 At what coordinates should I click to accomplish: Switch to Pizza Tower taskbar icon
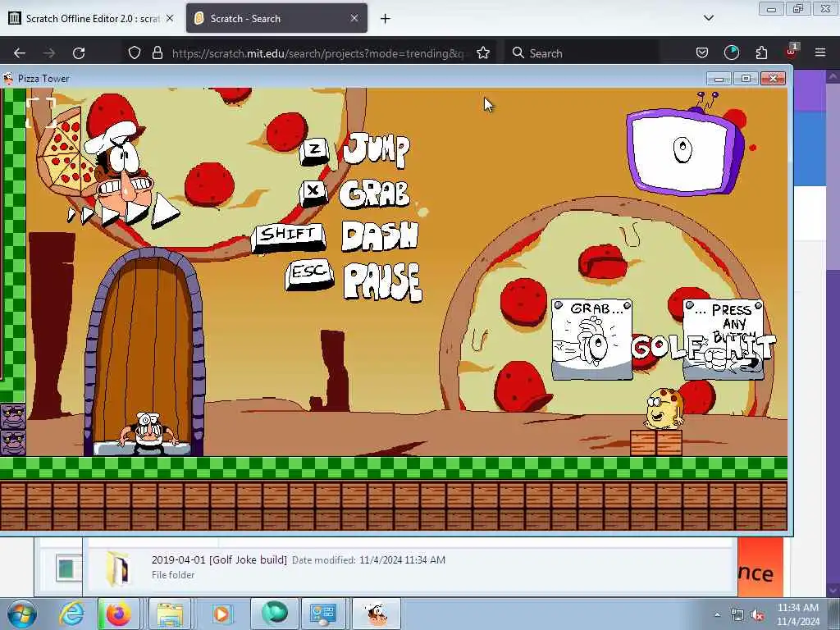377,614
